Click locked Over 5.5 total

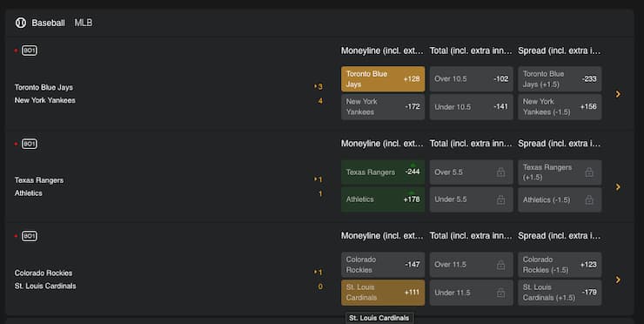pos(471,172)
